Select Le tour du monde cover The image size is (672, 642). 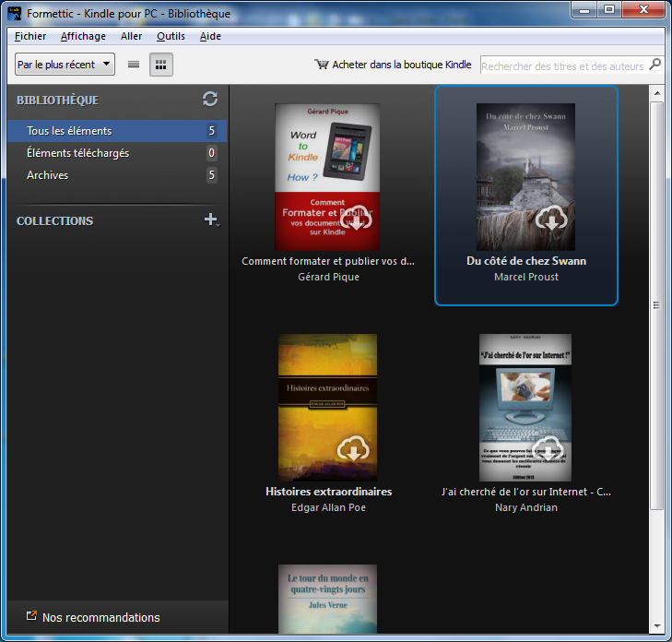click(x=327, y=599)
